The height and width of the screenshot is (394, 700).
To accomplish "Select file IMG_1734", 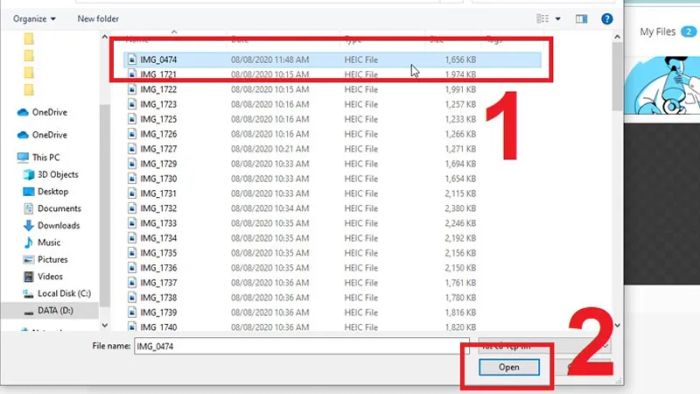I will pos(332,238).
